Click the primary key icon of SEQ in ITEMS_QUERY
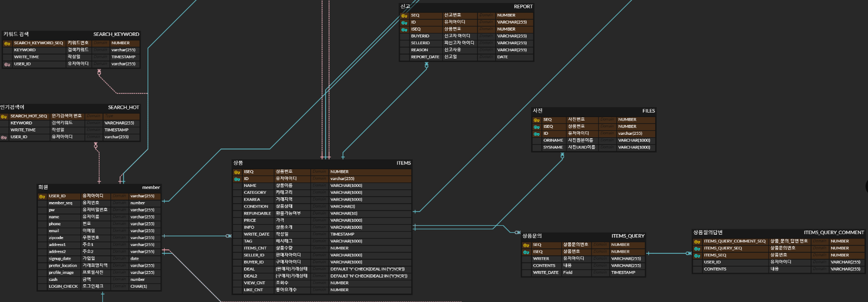Viewport: 868px width, 302px height. pos(526,245)
